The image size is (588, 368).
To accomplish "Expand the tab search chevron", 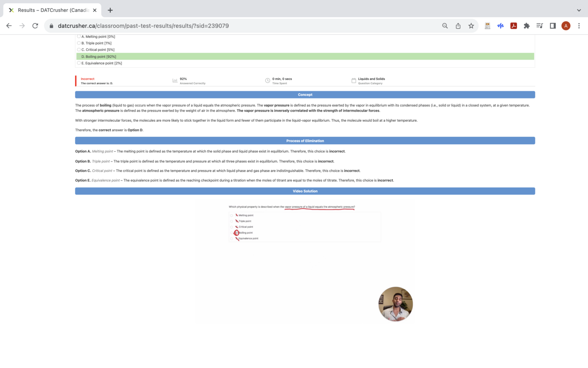I will [x=579, y=10].
